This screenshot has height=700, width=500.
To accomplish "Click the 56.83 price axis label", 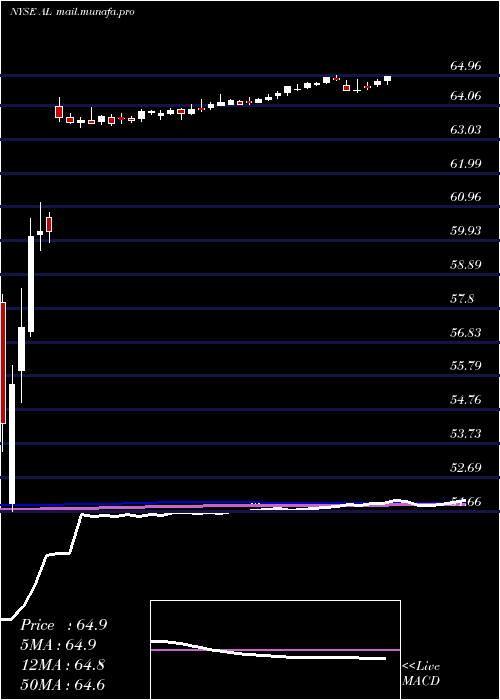I will click(466, 332).
